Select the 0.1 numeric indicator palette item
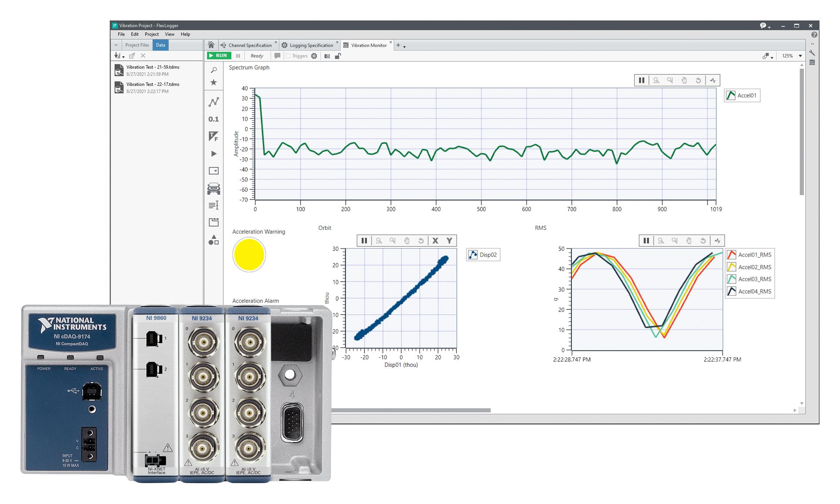 pos(213,119)
